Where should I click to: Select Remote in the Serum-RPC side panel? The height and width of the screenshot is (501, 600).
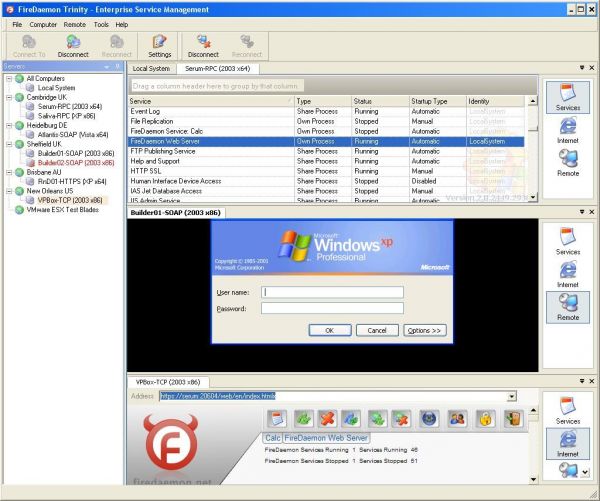[568, 163]
